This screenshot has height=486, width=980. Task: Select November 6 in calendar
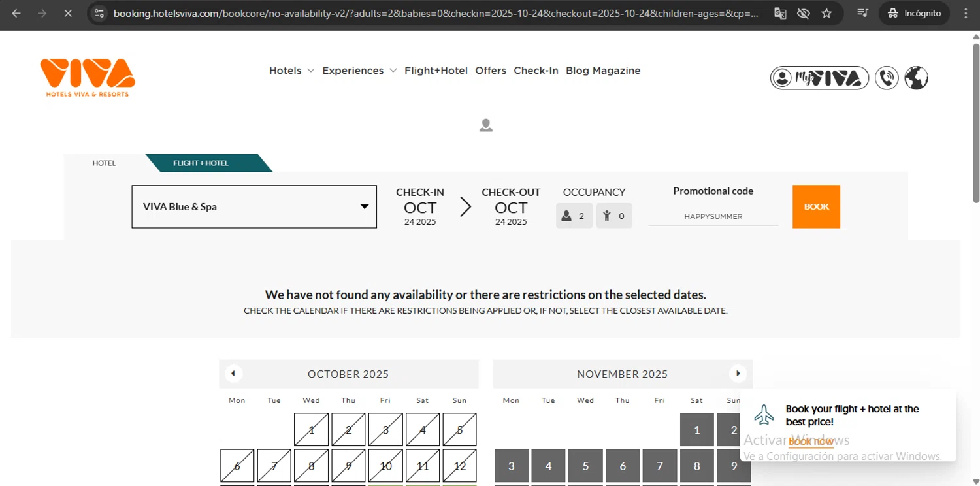coord(623,466)
